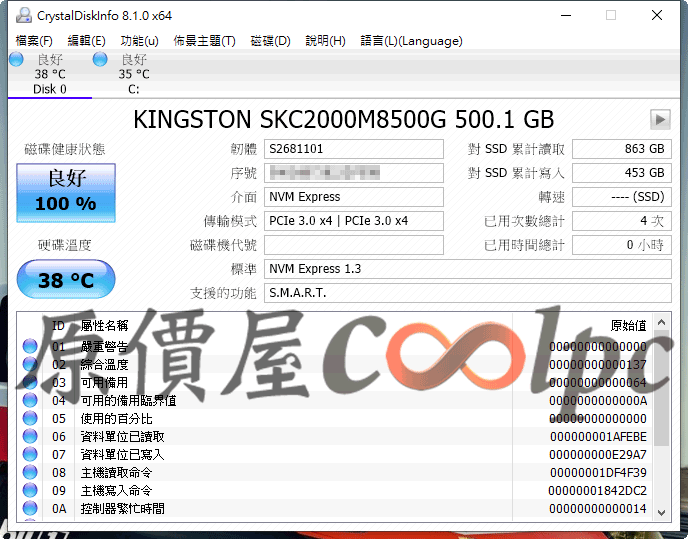Image resolution: width=688 pixels, height=539 pixels.
Task: Click the attribute list scrollbar thumb
Action: (x=662, y=388)
